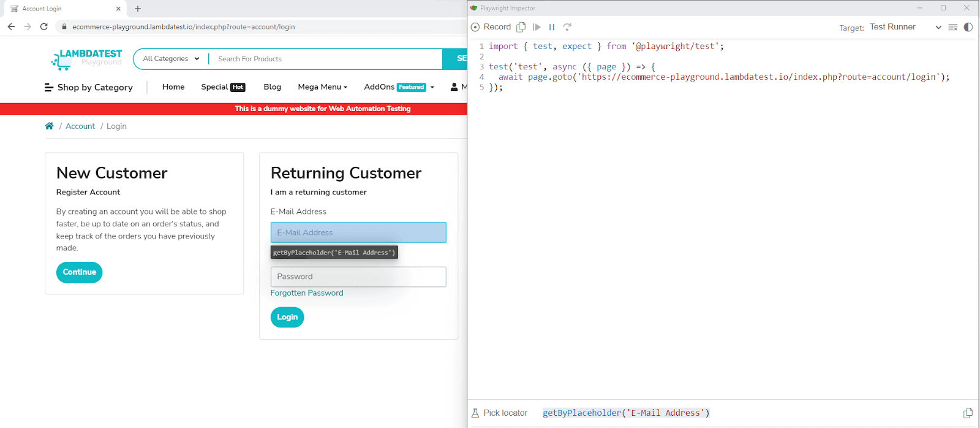
Task: Click the home breadcrumb icon
Action: (x=49, y=126)
